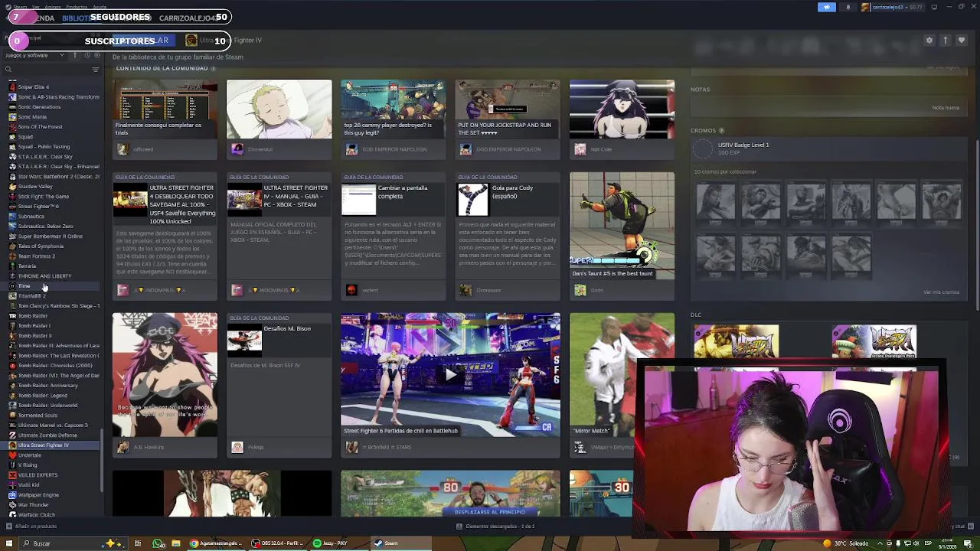Click Nota nueva in Notas section
980x551 pixels.
click(946, 108)
